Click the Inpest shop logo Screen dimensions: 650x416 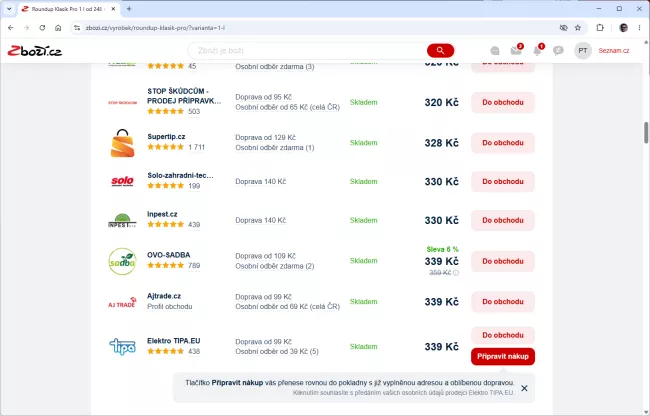122,220
